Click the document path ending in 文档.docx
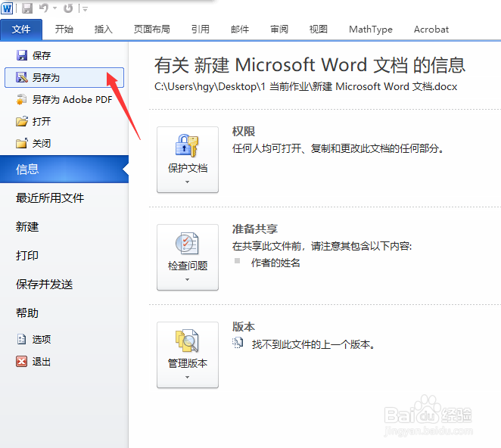Image resolution: width=501 pixels, height=448 pixels. [x=306, y=86]
